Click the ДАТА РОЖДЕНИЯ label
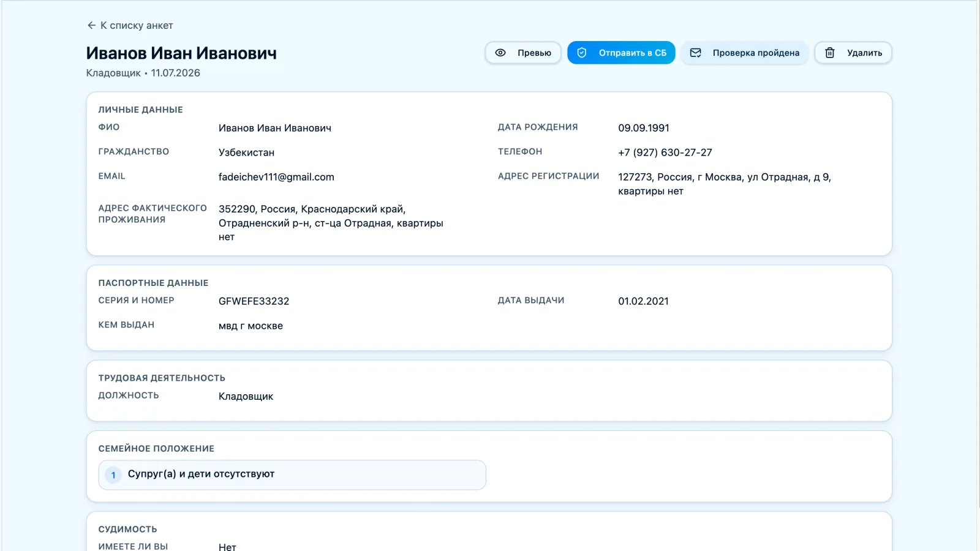The height and width of the screenshot is (551, 980). [x=538, y=127]
